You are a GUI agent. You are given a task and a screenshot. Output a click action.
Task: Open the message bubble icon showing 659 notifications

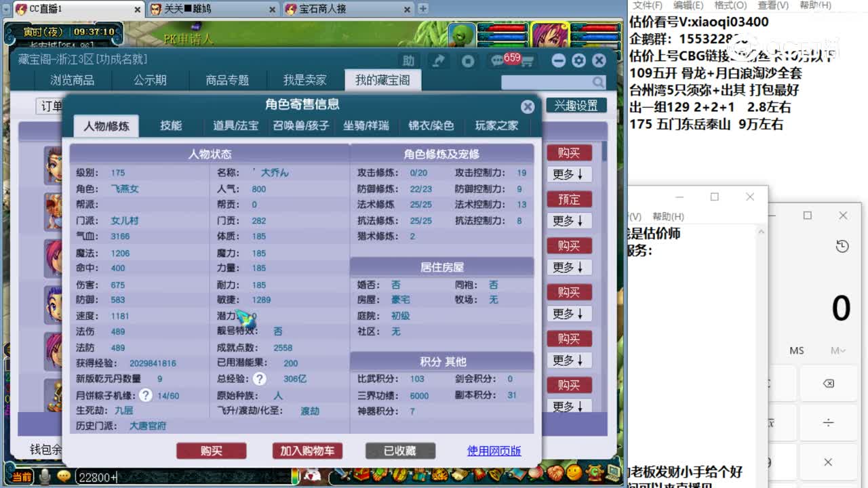(x=496, y=60)
